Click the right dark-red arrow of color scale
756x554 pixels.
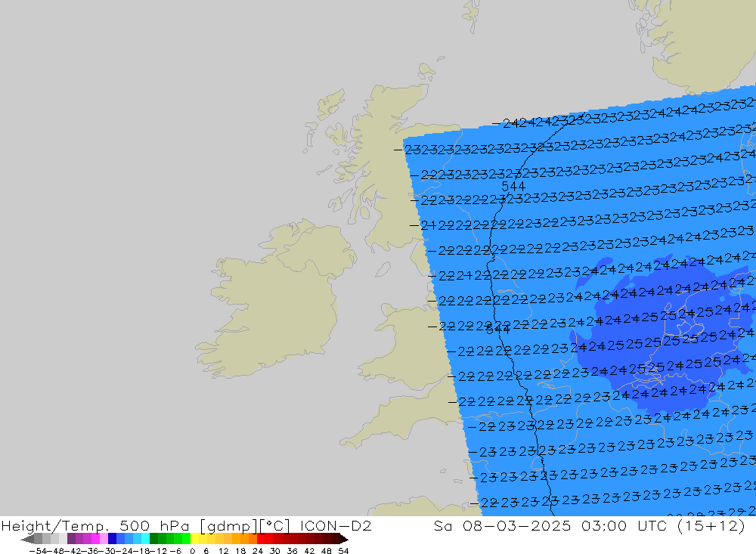click(x=344, y=539)
